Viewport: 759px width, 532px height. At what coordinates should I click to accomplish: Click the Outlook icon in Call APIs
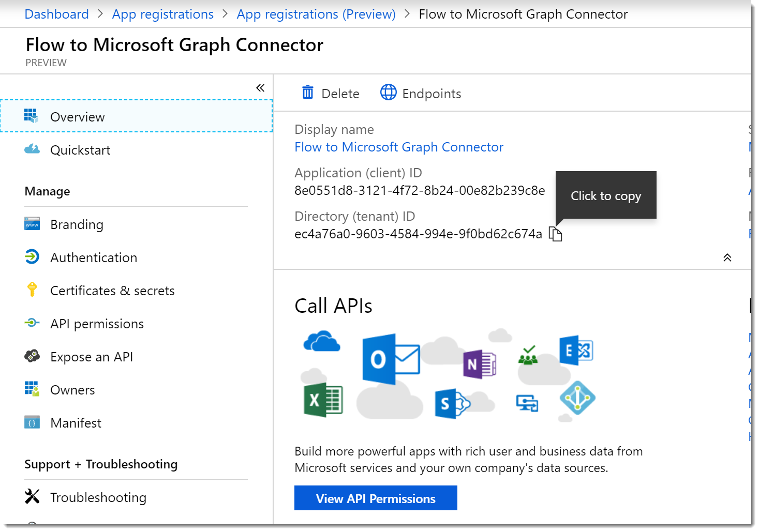[x=391, y=359]
